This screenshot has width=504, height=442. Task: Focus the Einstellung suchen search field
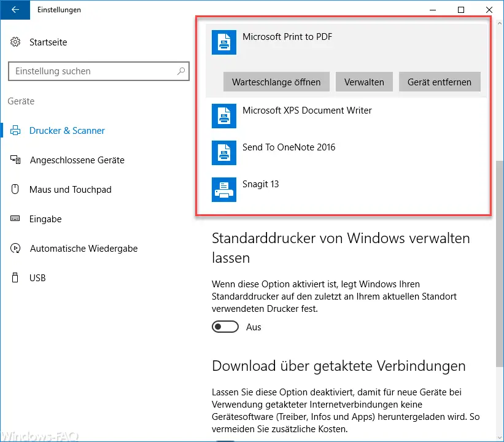click(99, 71)
